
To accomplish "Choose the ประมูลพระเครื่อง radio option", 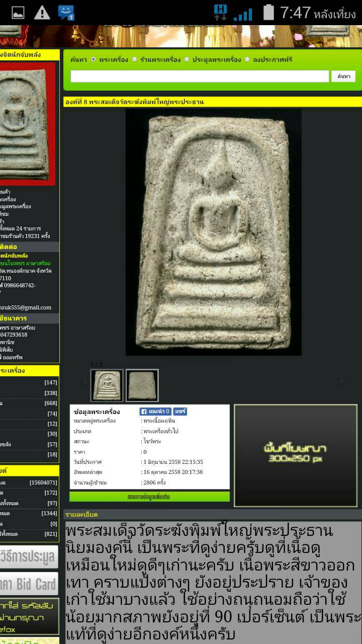I will (187, 59).
